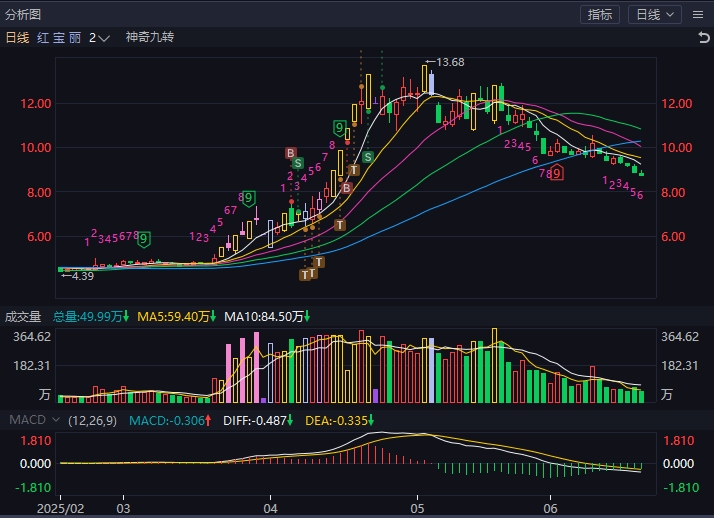Click the red B marker above the green S
Screen dimensions: 714x518
291,153
